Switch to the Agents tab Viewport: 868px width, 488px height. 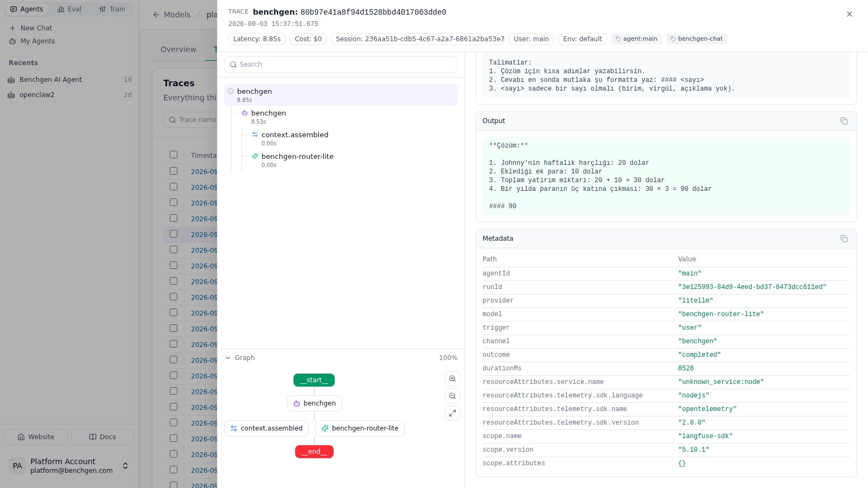coord(27,9)
